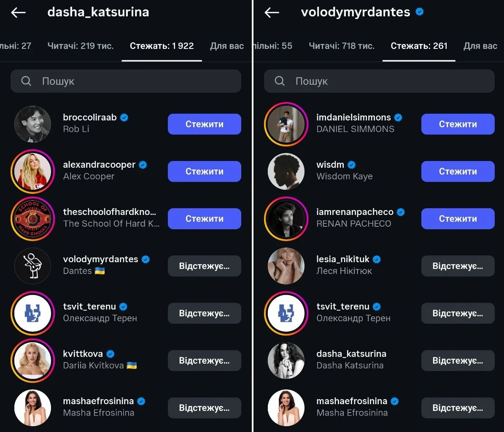The height and width of the screenshot is (432, 504).
Task: Tap back arrow beside volodymyrdantes title
Action: [x=272, y=13]
